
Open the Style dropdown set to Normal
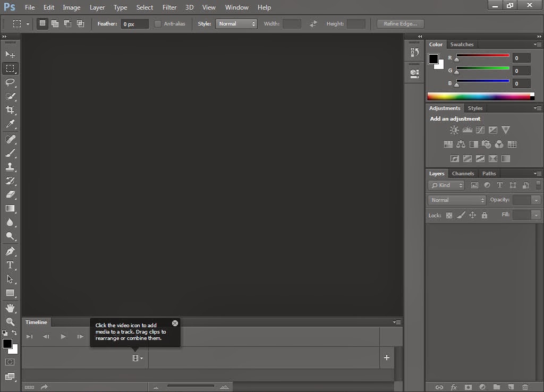click(236, 24)
